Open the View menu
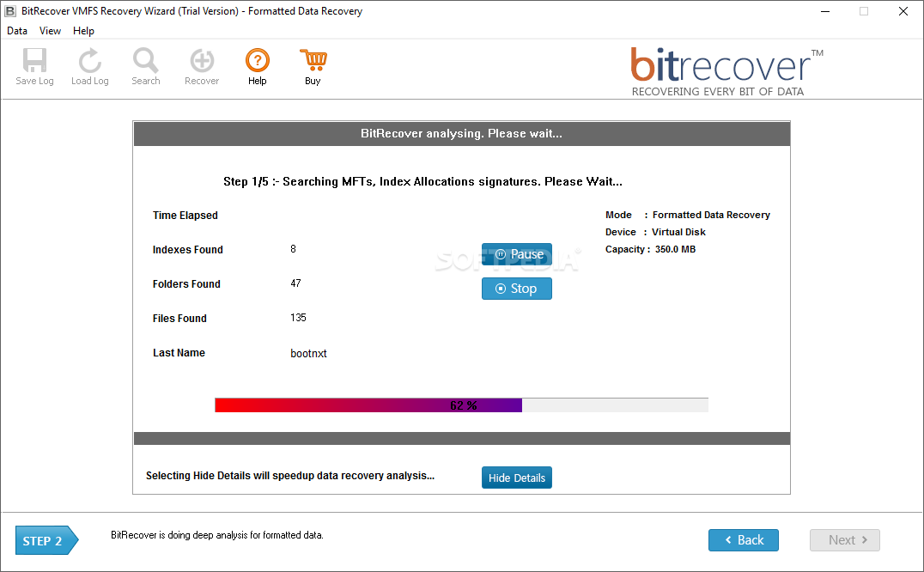Image resolution: width=924 pixels, height=572 pixels. pos(50,31)
